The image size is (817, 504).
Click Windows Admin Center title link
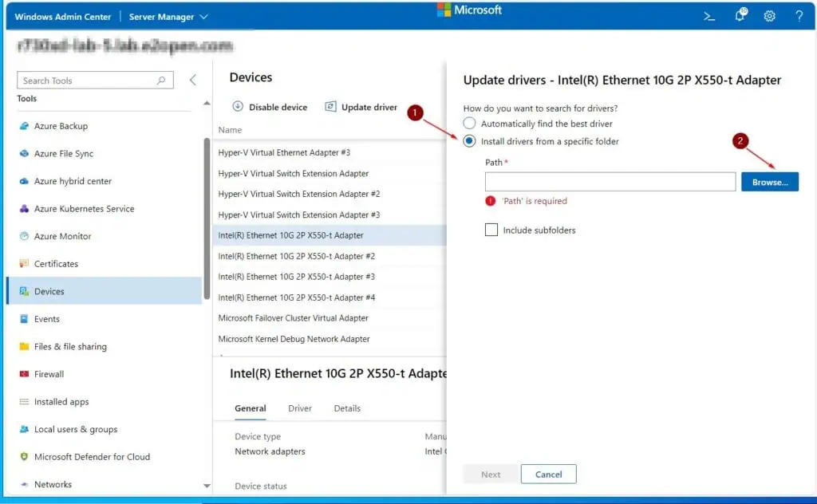(62, 17)
